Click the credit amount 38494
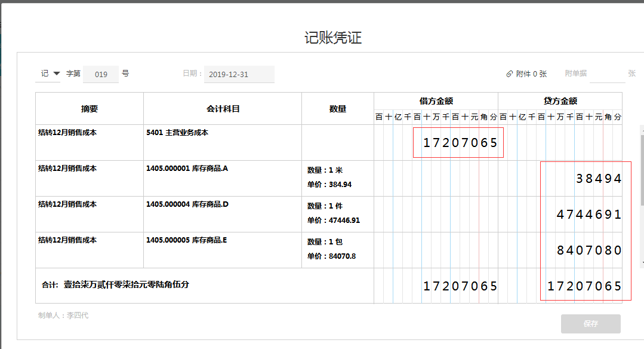Screen dimensions: 644x349 coord(599,179)
